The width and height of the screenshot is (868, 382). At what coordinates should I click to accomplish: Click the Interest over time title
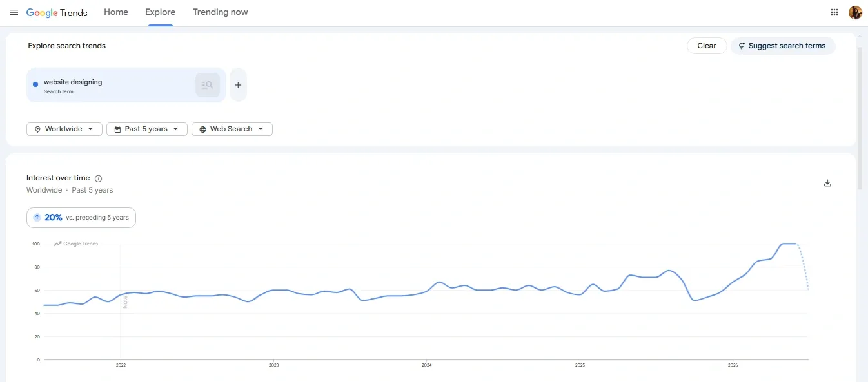(58, 178)
